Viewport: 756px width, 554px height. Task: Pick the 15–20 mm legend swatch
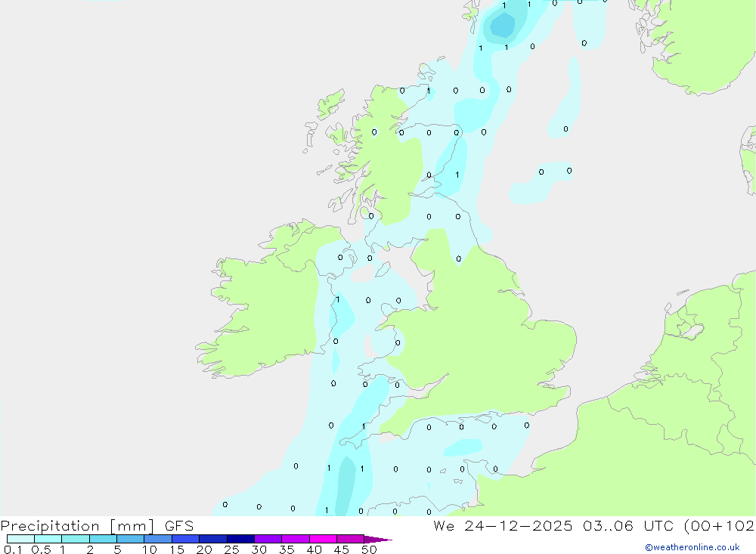pos(186,539)
